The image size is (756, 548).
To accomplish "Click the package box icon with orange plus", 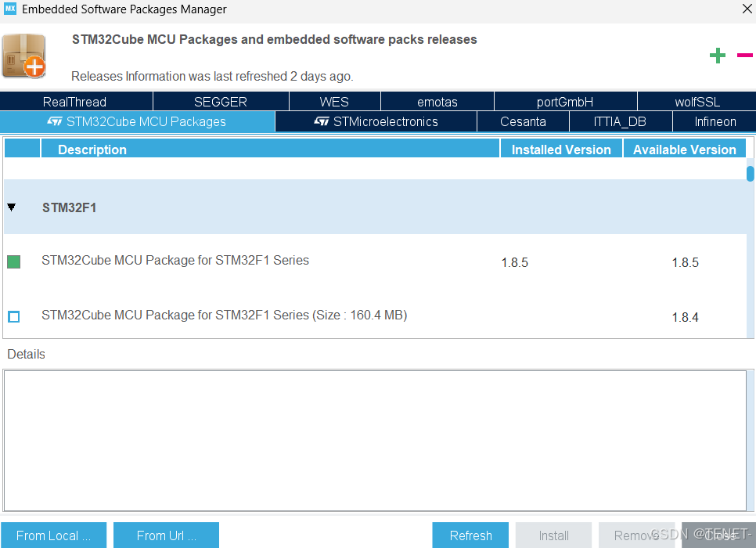I will pos(23,56).
